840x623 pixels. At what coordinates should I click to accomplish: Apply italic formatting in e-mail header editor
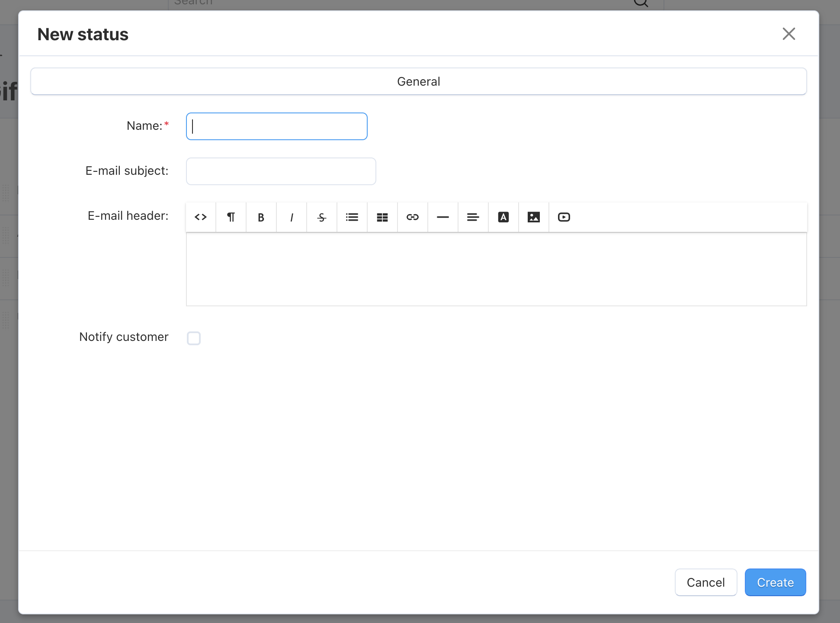pyautogui.click(x=292, y=217)
